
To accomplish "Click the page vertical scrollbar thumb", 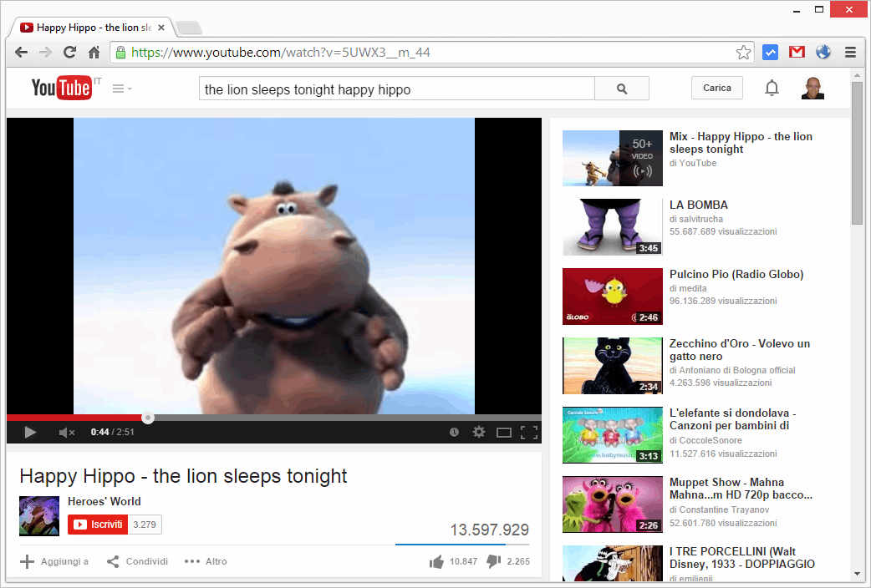I will (x=857, y=153).
